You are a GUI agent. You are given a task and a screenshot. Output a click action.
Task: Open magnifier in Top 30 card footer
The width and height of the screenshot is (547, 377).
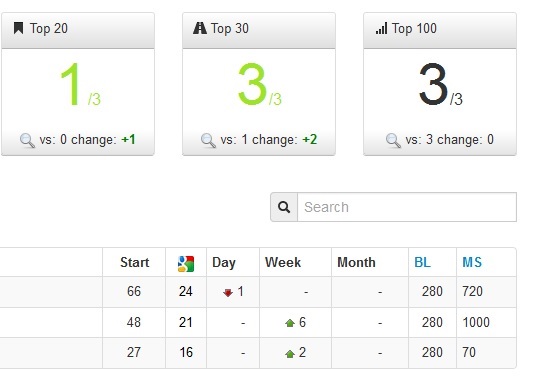pos(208,141)
